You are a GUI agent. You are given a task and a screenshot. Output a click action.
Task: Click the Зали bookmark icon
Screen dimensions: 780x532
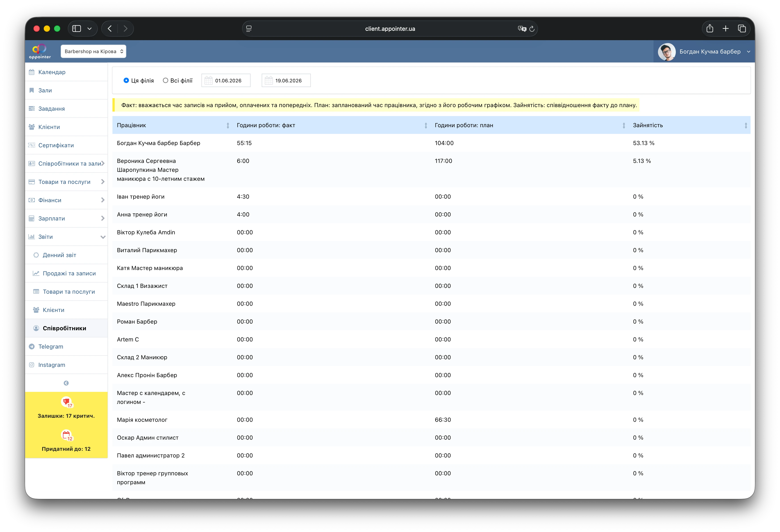coord(31,90)
